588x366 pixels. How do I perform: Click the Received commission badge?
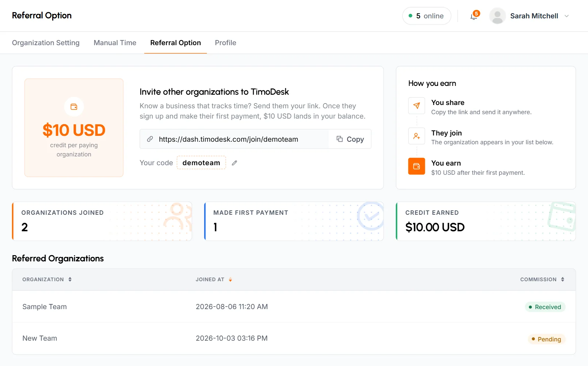545,307
